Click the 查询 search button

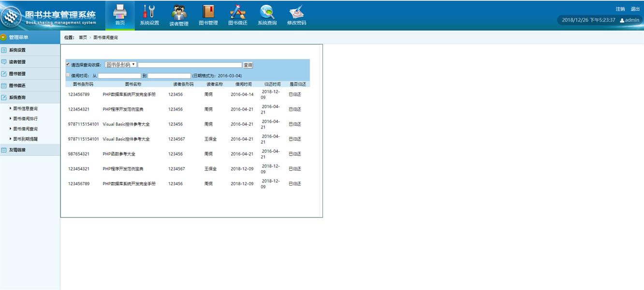point(248,65)
